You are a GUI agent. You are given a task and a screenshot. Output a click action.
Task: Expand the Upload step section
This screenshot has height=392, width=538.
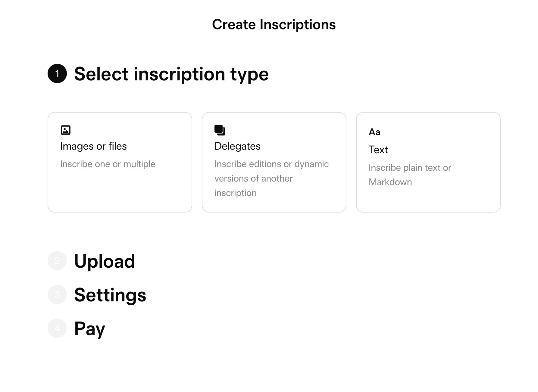tap(105, 261)
